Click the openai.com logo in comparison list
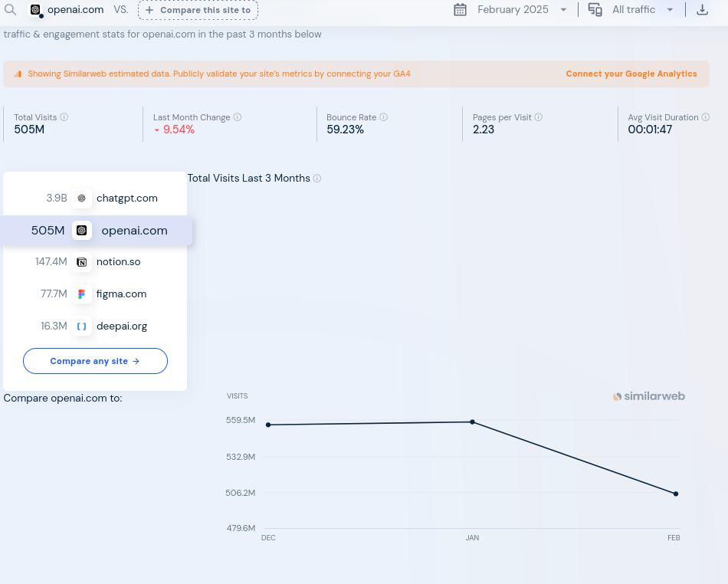The image size is (728, 584). [x=82, y=230]
